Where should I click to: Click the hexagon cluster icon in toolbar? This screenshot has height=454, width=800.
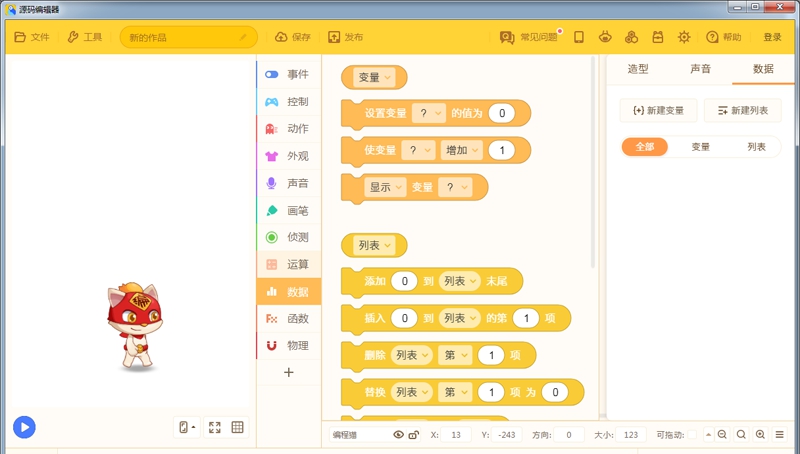tap(632, 37)
